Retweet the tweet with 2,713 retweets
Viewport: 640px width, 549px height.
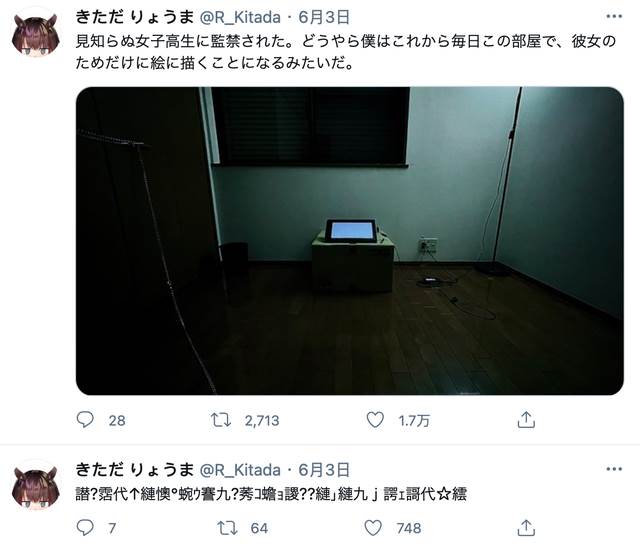pos(221,420)
